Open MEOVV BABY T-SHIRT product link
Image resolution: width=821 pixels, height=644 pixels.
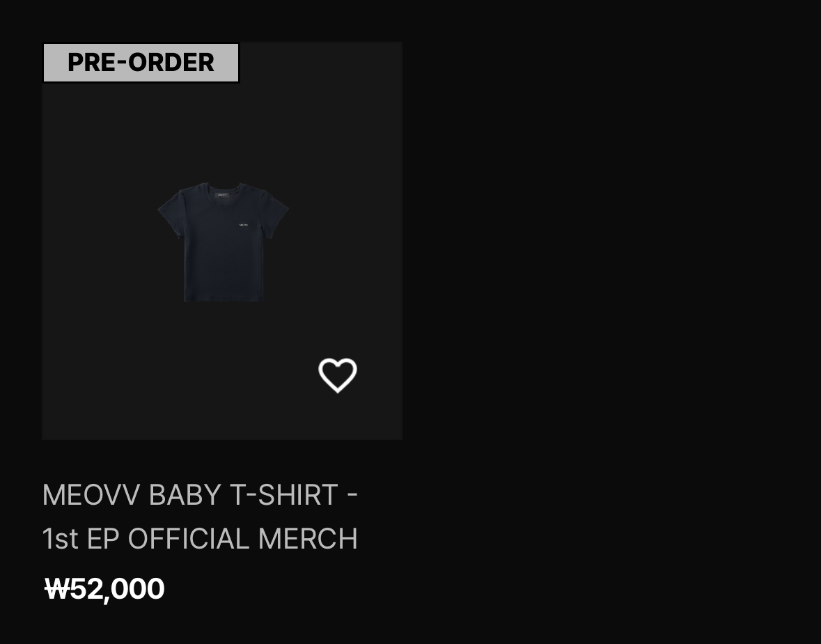199,517
